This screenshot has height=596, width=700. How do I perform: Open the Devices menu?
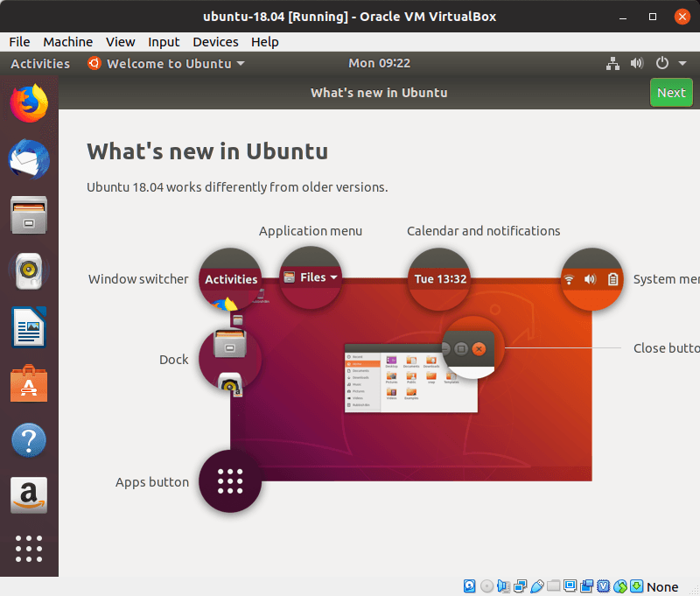coord(215,42)
